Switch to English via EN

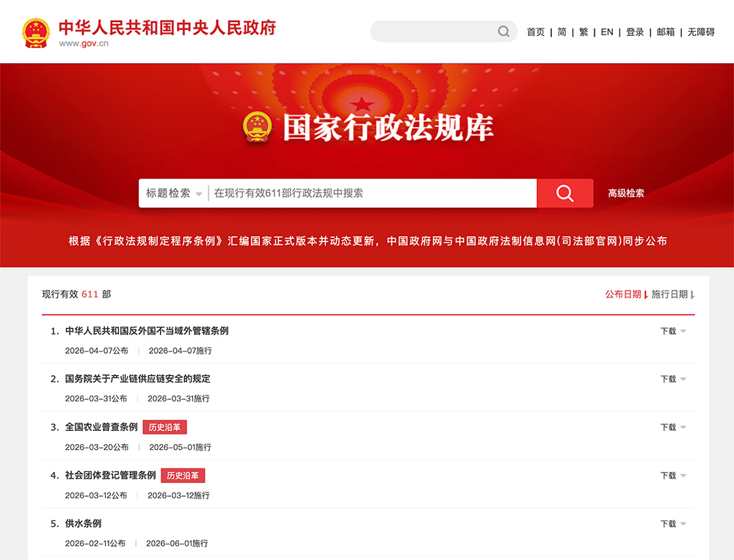607,32
